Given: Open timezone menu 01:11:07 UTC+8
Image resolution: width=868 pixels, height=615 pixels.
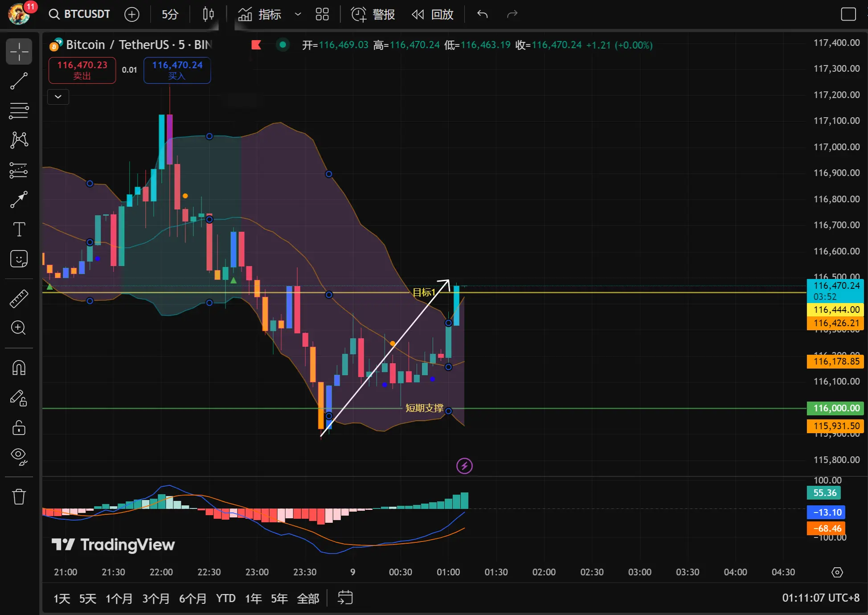Looking at the screenshot, I should click(x=821, y=598).
